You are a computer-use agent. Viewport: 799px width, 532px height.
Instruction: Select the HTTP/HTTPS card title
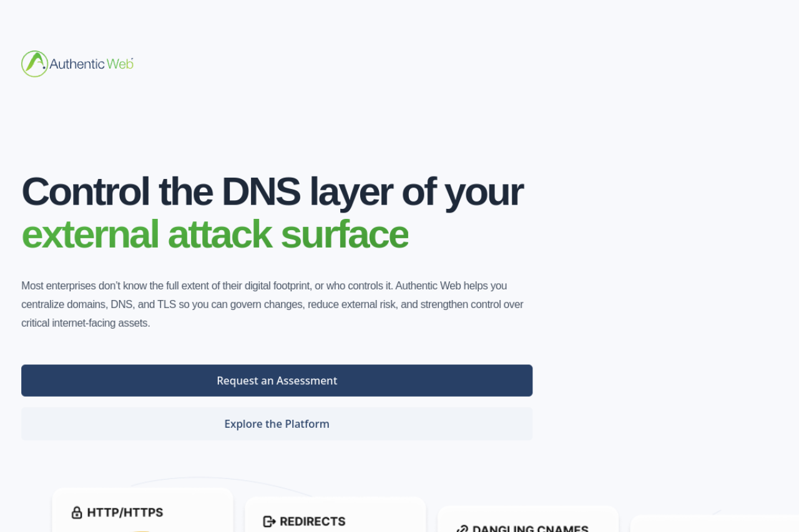click(x=125, y=513)
